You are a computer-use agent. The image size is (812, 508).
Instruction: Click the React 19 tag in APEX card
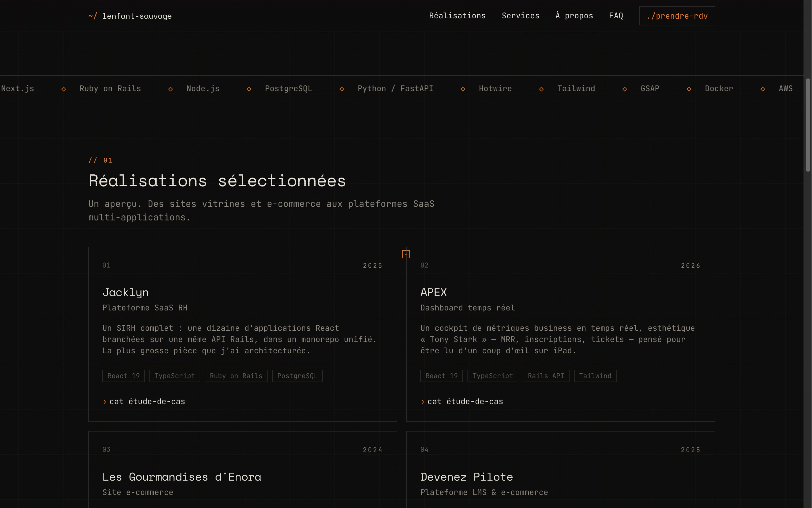442,376
